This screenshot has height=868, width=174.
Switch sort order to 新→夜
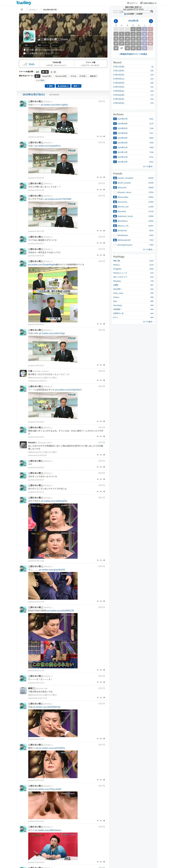coord(45,72)
